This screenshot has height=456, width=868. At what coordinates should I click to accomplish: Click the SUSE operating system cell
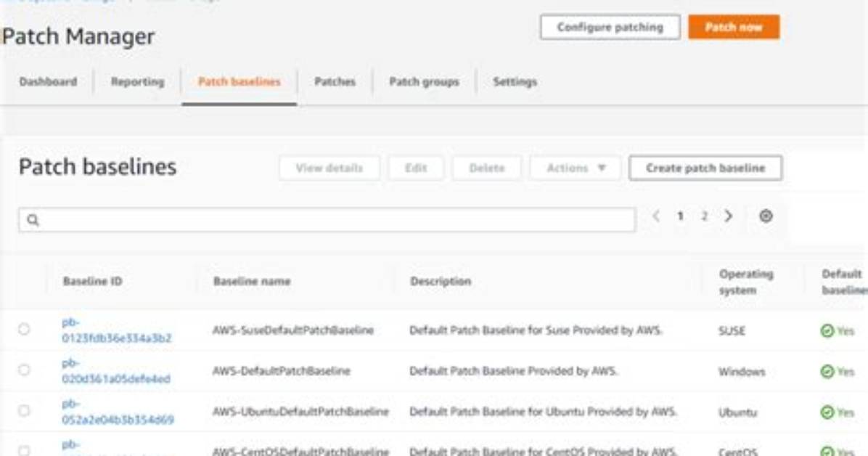click(732, 331)
